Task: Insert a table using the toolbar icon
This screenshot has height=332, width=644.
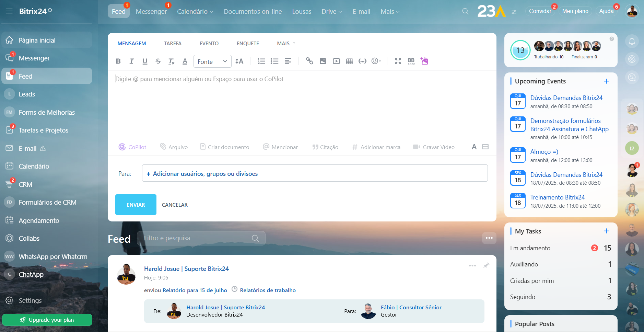Action: 349,61
